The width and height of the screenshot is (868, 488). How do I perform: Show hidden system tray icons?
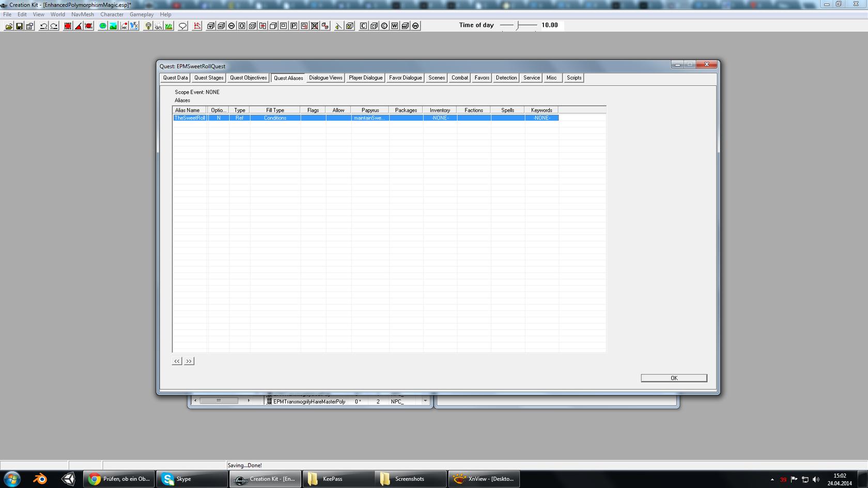click(x=772, y=479)
